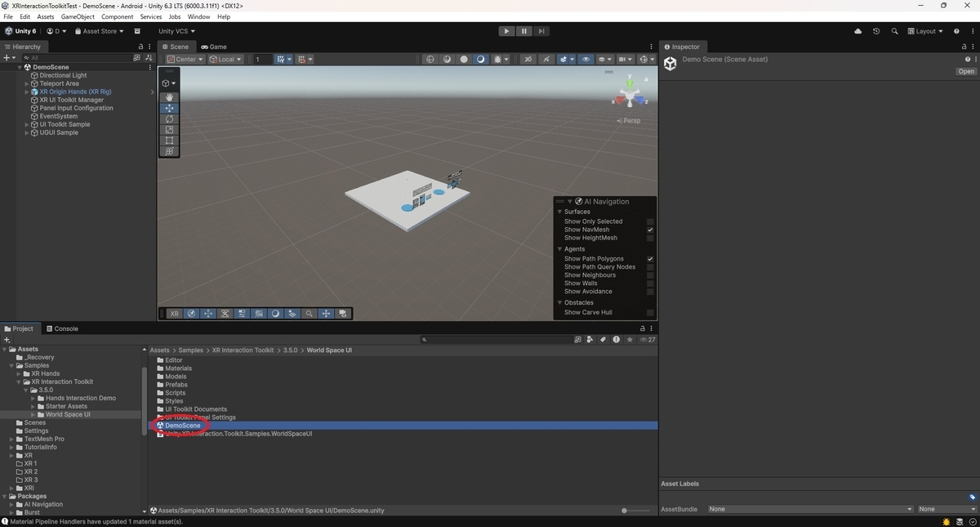Open the cloud services icon

[x=857, y=31]
